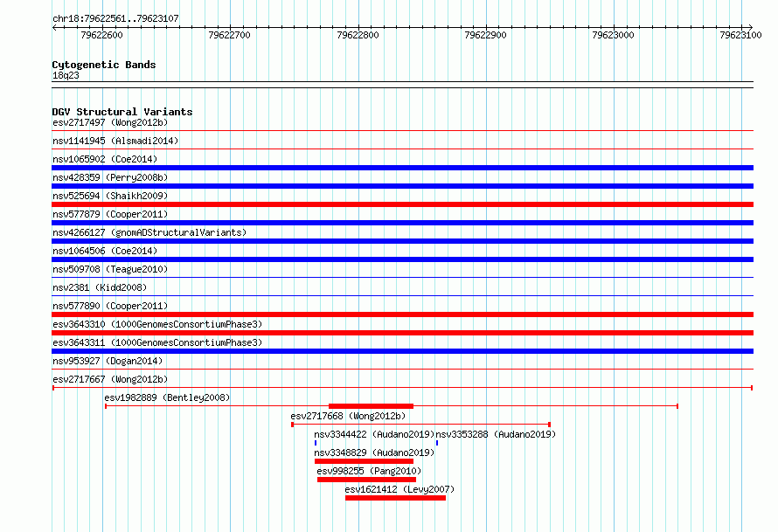
Task: Click the thick red segment of esv1982889
Action: [x=372, y=406]
